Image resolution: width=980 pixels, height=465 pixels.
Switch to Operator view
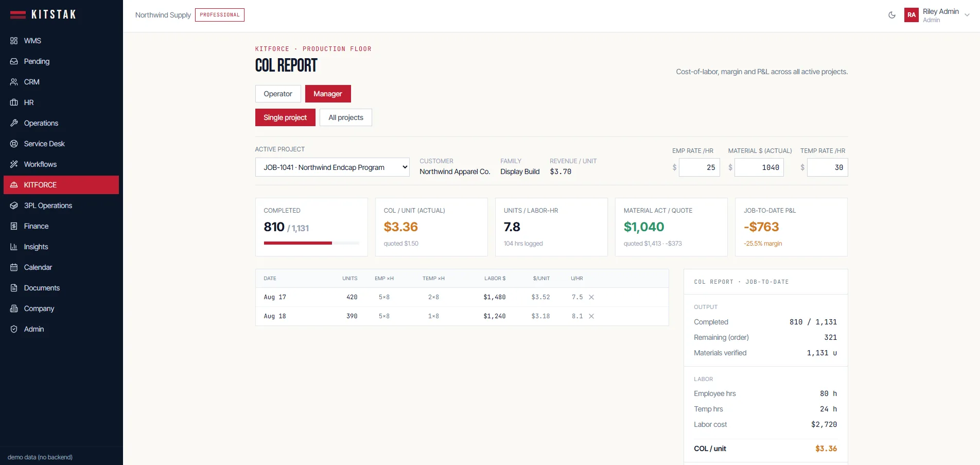click(x=278, y=94)
